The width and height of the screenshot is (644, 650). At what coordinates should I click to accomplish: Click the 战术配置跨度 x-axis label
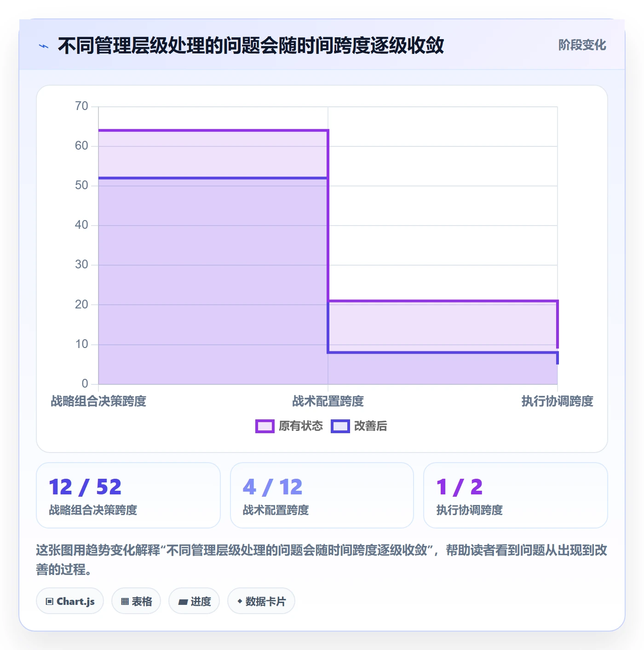[x=328, y=401]
